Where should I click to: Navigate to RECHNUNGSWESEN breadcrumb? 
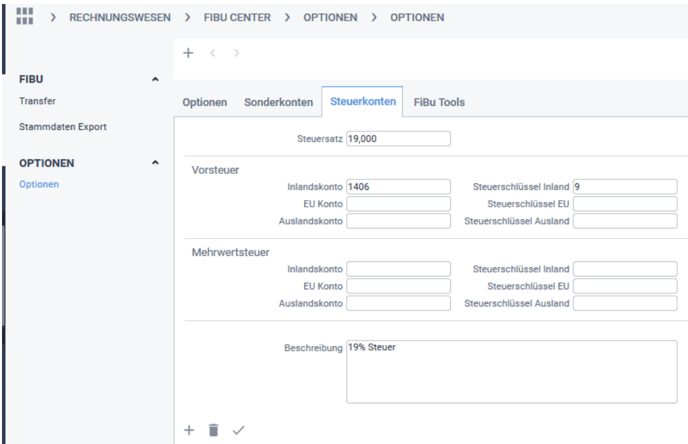pos(119,17)
